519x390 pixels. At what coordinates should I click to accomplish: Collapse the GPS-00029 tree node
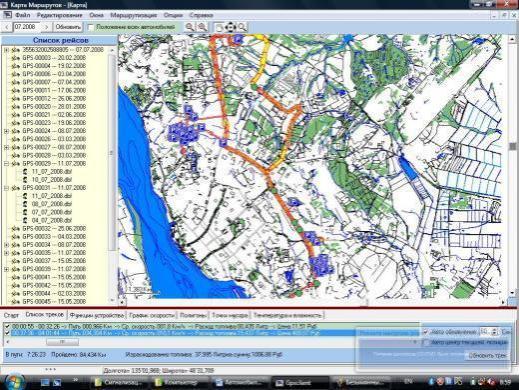pyautogui.click(x=6, y=164)
